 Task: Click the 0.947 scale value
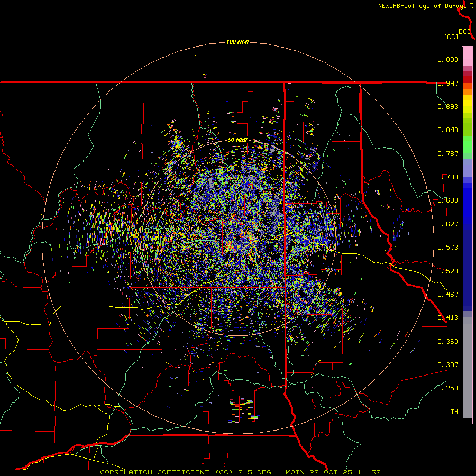click(448, 83)
